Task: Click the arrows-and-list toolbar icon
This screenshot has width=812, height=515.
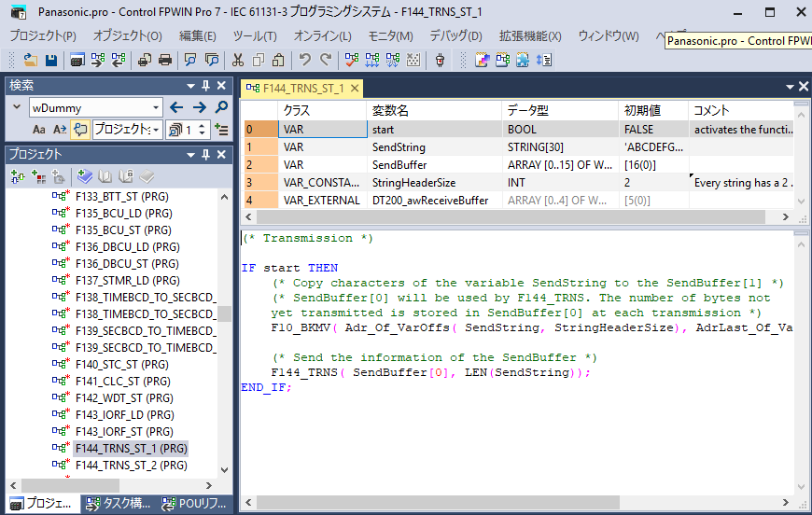Action: click(544, 61)
